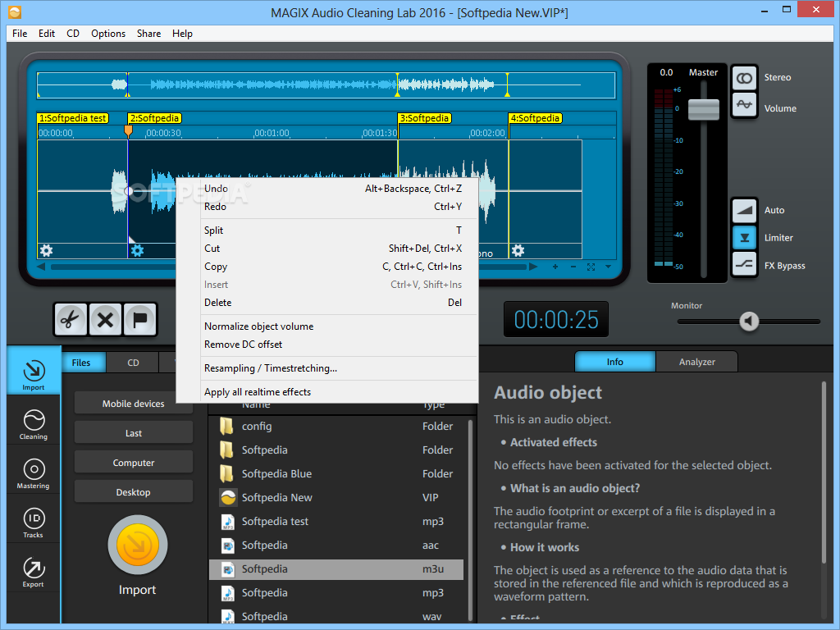Click scroll right arrow of timeline
840x630 pixels.
[x=533, y=267]
